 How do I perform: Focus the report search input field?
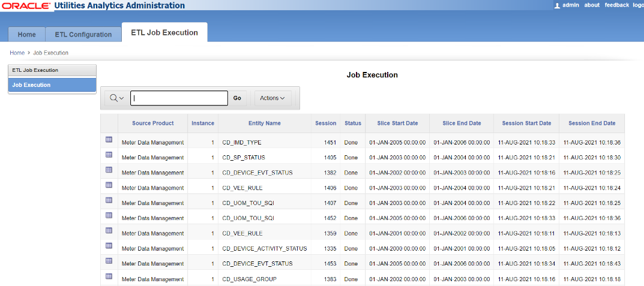click(x=179, y=98)
